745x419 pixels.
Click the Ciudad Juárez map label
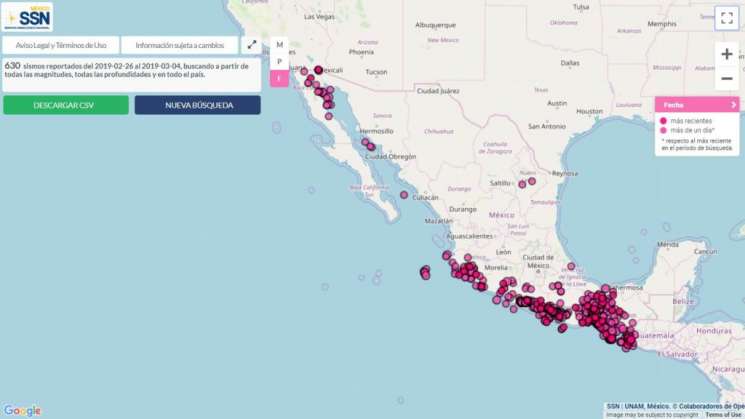(x=438, y=91)
